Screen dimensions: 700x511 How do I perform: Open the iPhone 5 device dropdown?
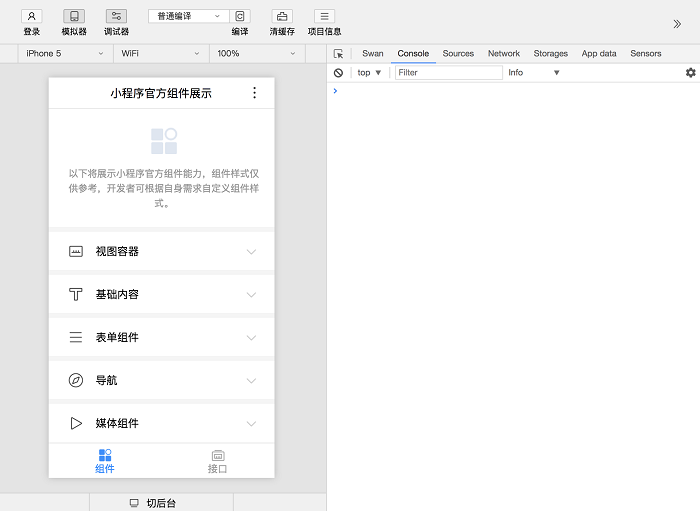(66, 54)
